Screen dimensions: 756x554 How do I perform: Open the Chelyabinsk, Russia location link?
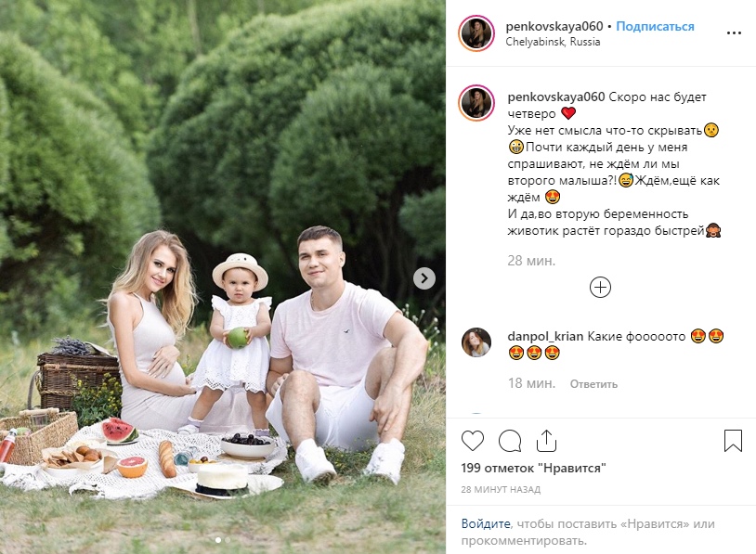[553, 42]
